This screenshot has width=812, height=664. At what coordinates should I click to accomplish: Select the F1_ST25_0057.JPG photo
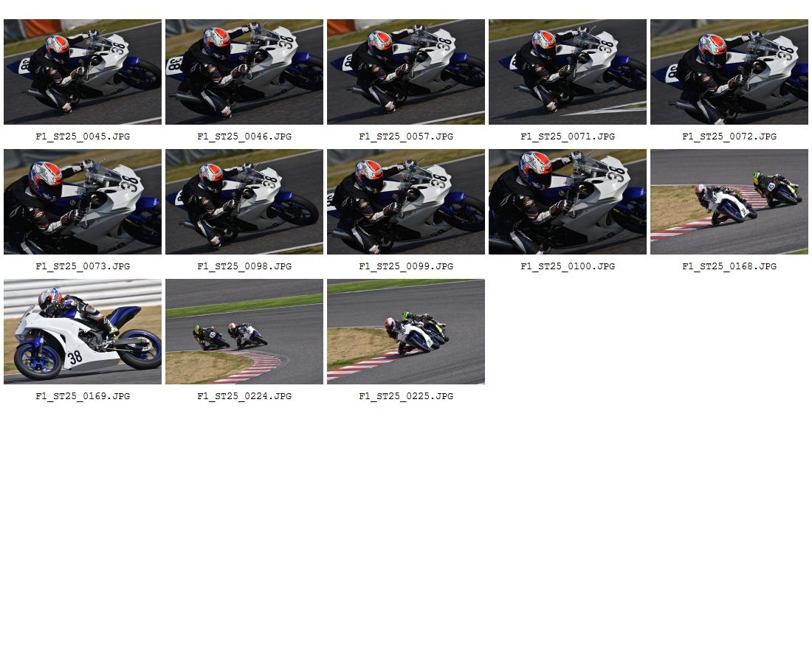(x=405, y=72)
